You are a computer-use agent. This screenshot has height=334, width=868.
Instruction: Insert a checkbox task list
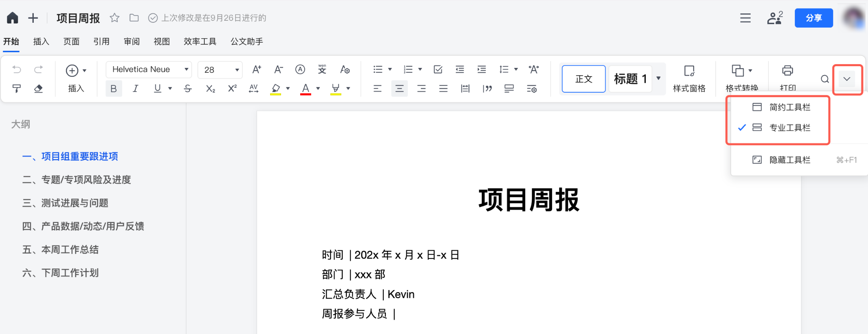[438, 69]
